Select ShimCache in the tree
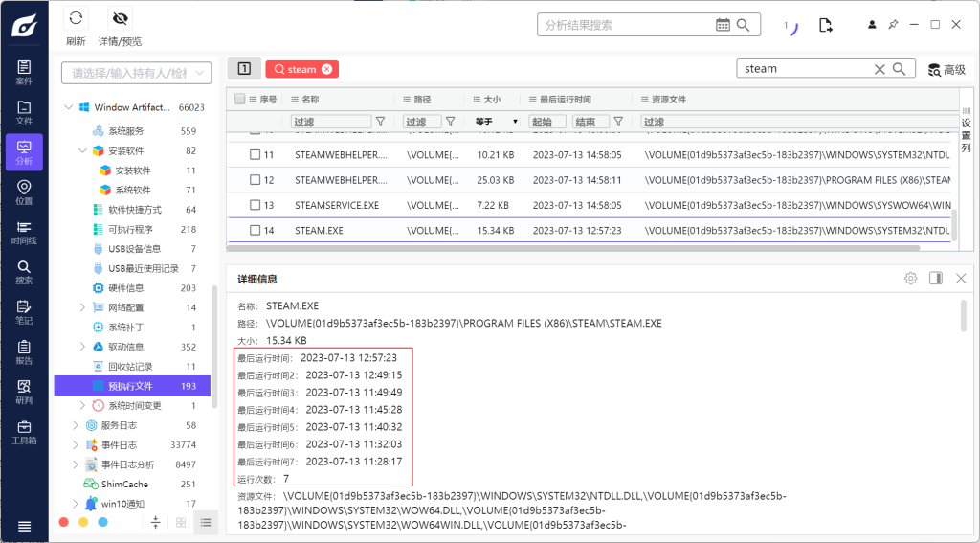980x543 pixels. (x=124, y=485)
